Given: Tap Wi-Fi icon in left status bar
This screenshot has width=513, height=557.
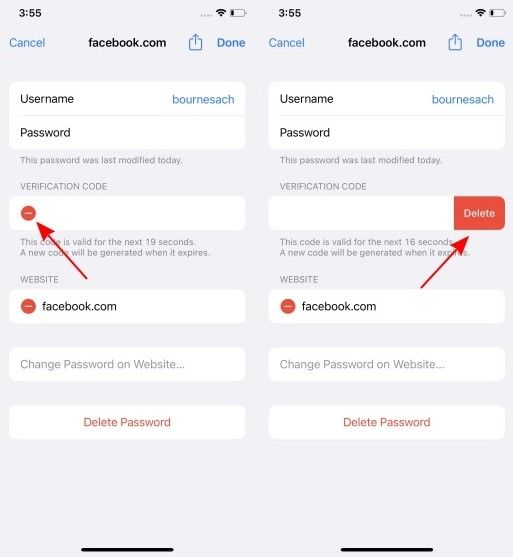Looking at the screenshot, I should pos(221,13).
